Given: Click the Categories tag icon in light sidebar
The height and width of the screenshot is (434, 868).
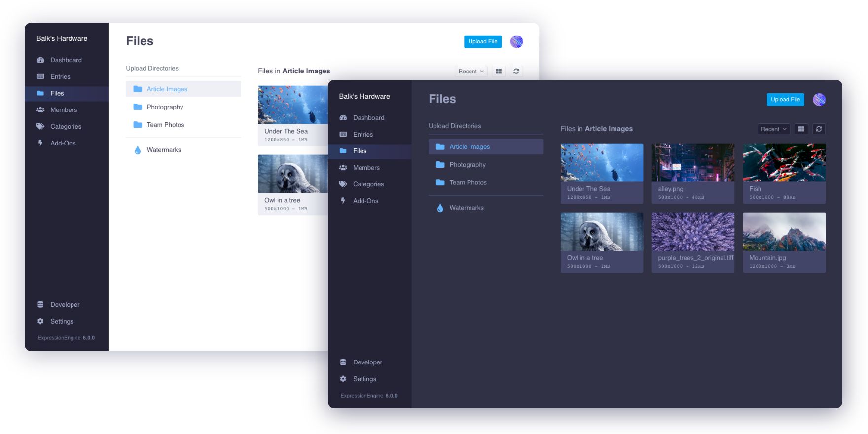Looking at the screenshot, I should 40,127.
